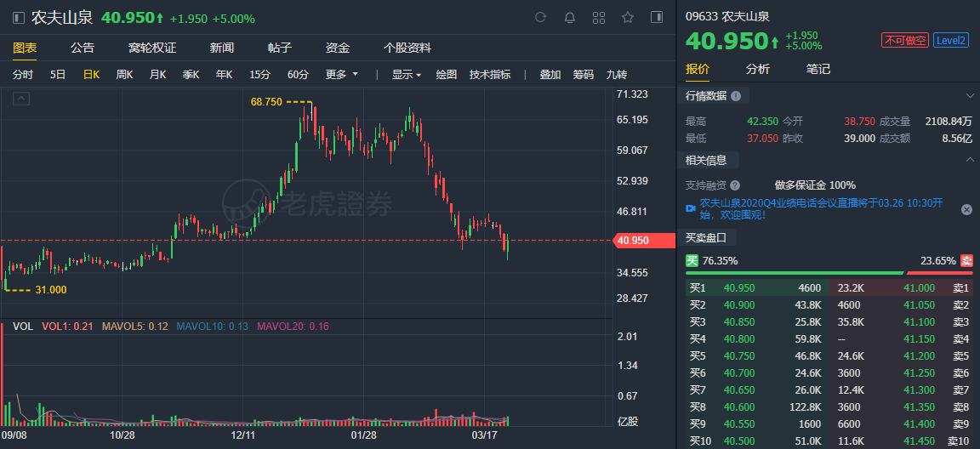Select 买8 bid price 40.600

pyautogui.click(x=738, y=406)
